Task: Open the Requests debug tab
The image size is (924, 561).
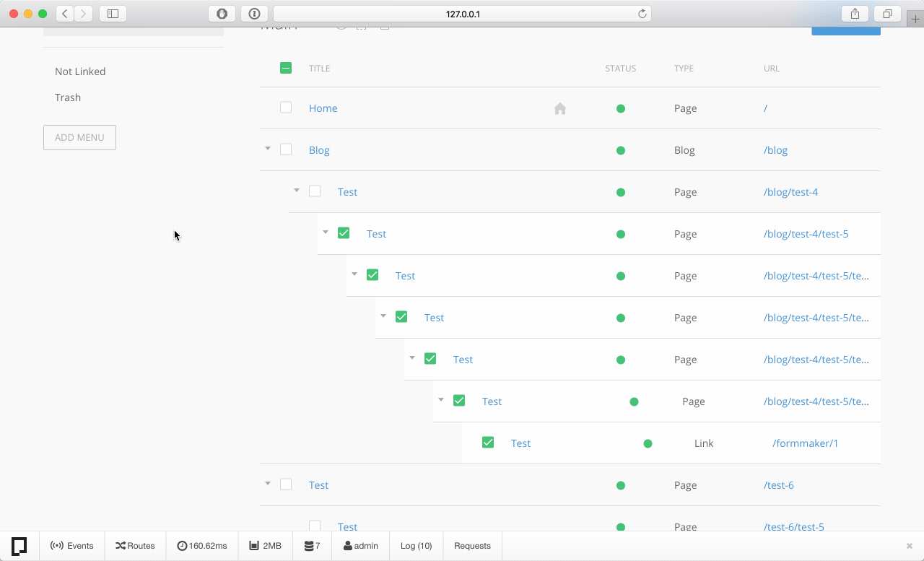Action: (472, 546)
